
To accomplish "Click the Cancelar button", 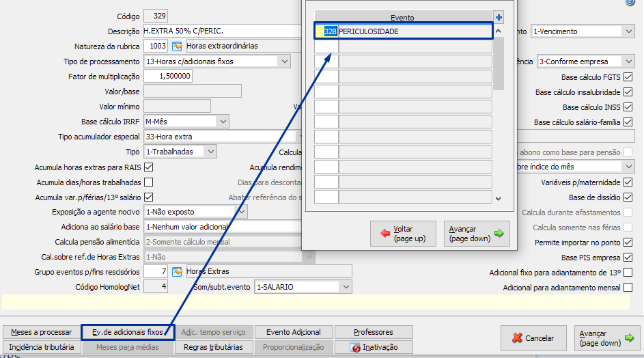I will pyautogui.click(x=533, y=338).
